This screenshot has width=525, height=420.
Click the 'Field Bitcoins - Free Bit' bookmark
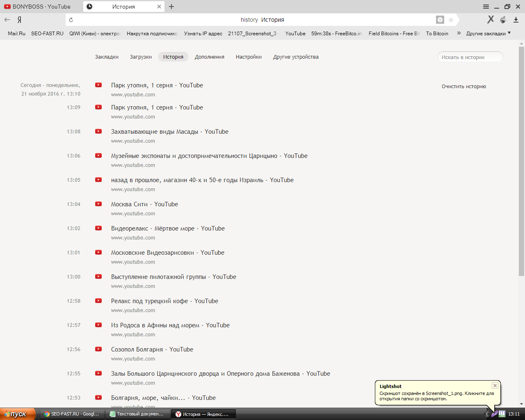[x=394, y=34]
